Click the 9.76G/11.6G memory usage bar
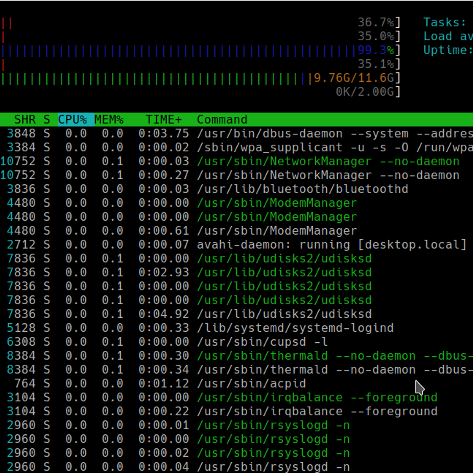This screenshot has width=473, height=473. point(200,78)
